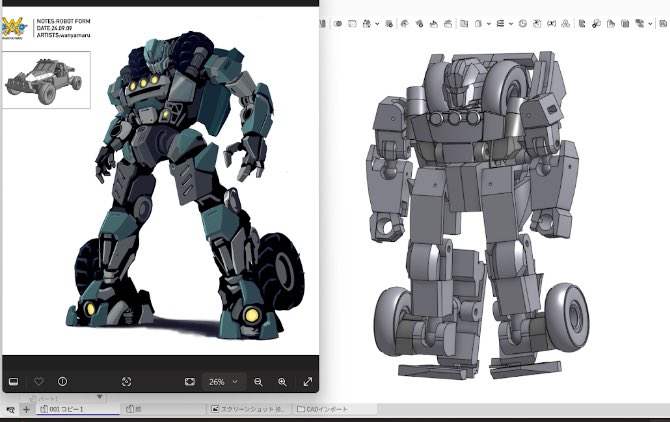
Task: Click the angled-sheet toolbar icon
Action: [x=611, y=24]
